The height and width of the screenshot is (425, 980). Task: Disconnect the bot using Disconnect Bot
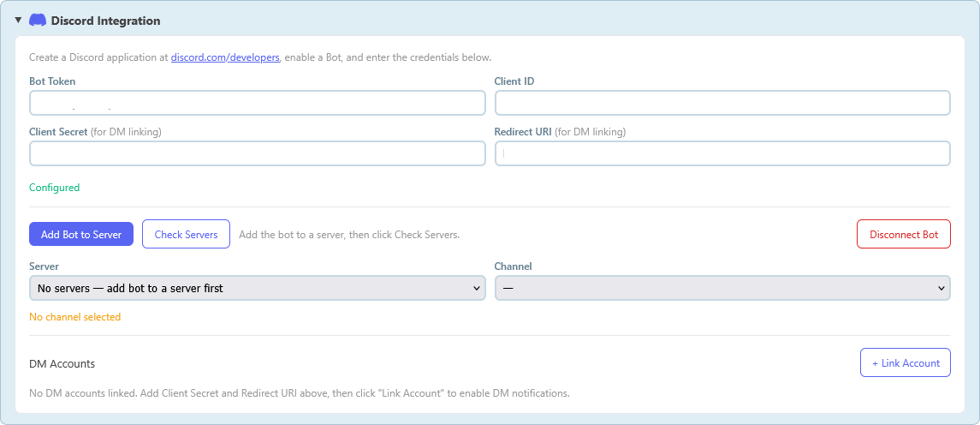[x=903, y=234]
